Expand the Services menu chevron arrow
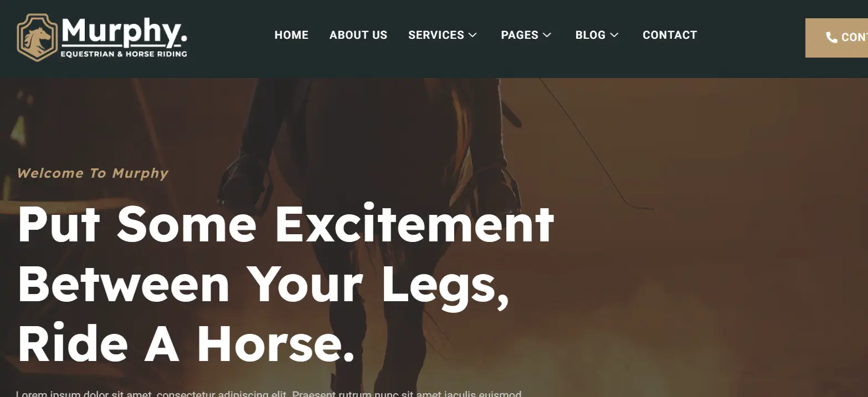868x397 pixels. [x=472, y=35]
